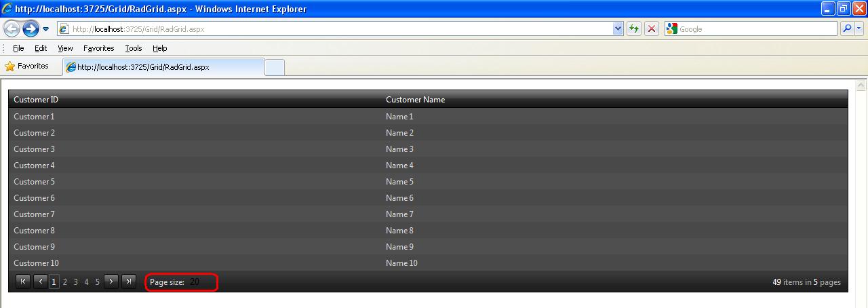Minimize the Internet Explorer window
The image size is (868, 308).
(828, 9)
